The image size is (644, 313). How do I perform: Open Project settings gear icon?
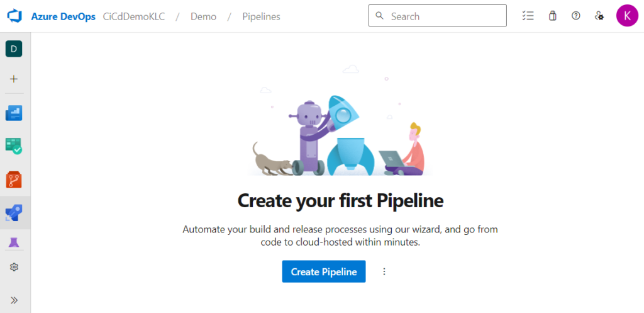click(14, 267)
